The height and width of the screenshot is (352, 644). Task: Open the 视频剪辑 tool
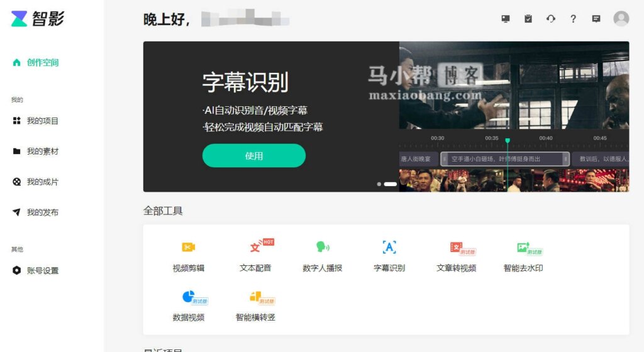tap(189, 256)
